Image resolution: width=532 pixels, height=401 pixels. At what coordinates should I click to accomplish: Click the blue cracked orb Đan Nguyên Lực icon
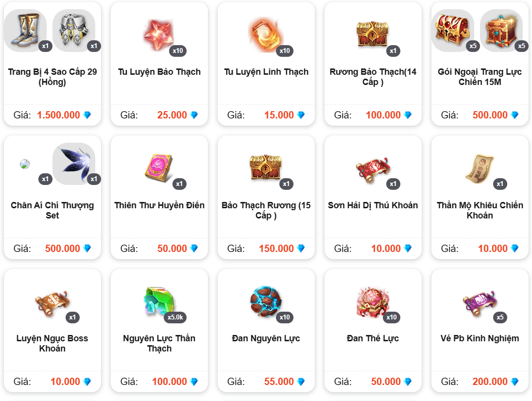pos(266,301)
